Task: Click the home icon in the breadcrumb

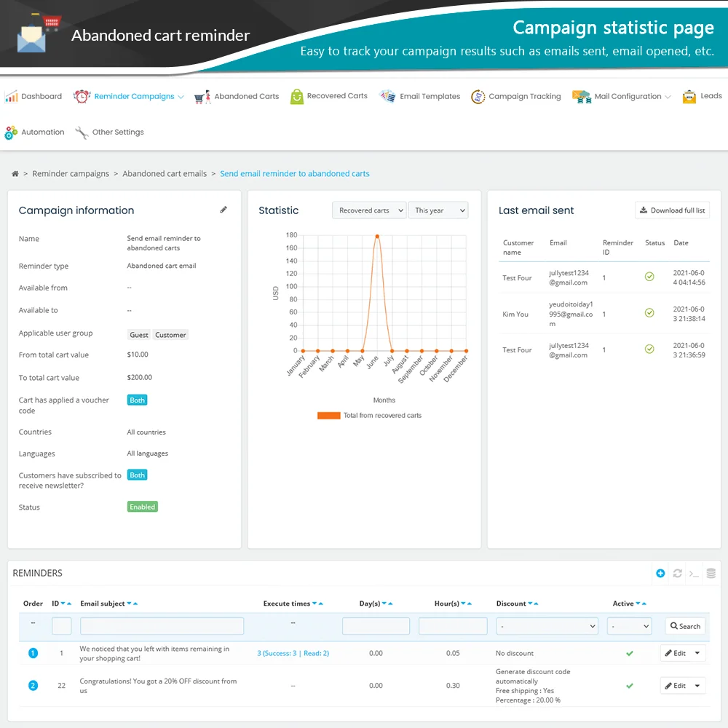Action: [15, 174]
